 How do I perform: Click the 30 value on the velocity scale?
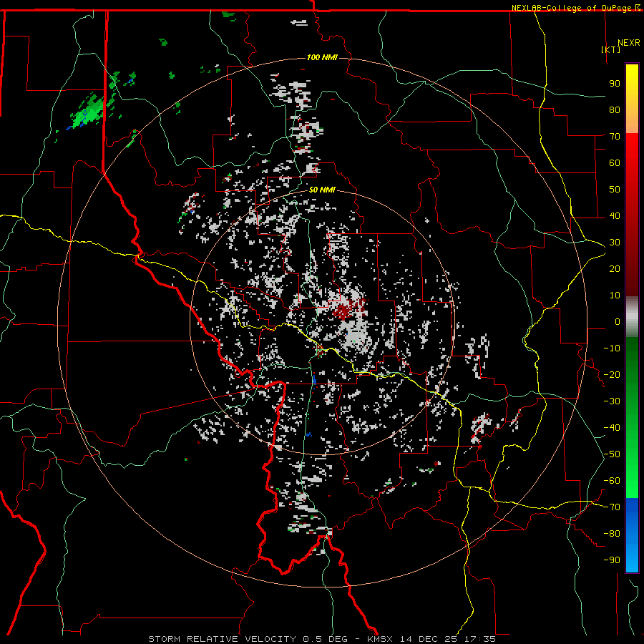(615, 243)
